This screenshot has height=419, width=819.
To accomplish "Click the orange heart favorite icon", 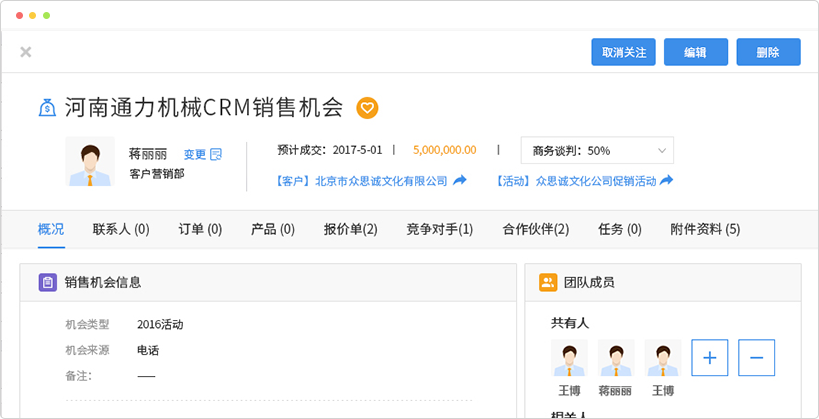I will [x=367, y=107].
